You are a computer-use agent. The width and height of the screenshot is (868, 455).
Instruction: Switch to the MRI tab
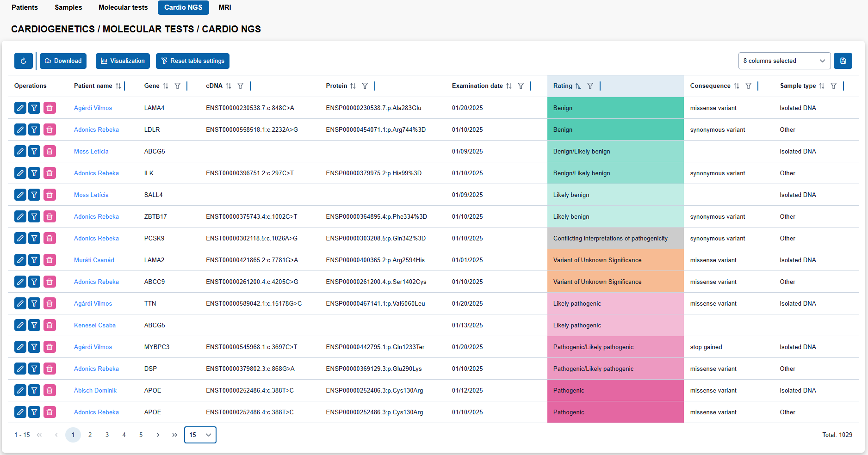pyautogui.click(x=225, y=7)
